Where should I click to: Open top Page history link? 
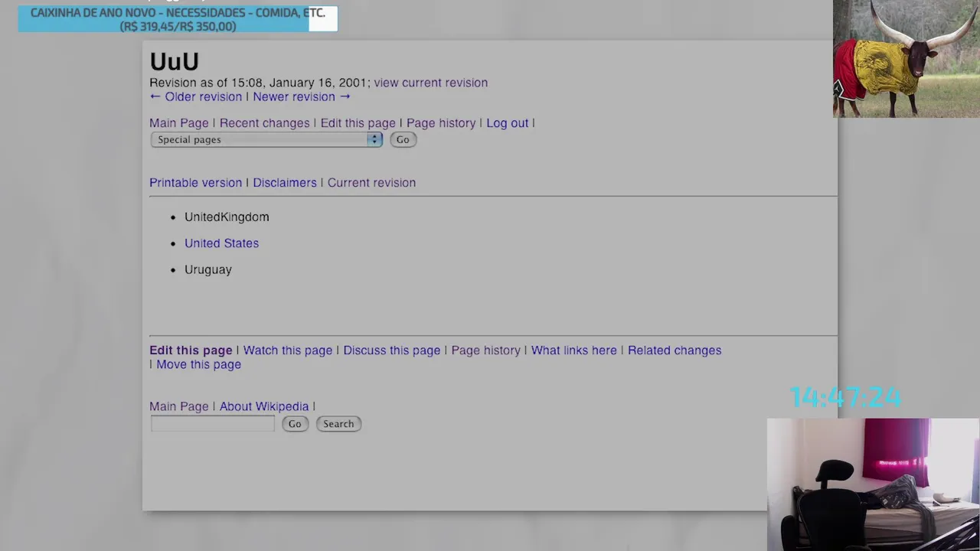[x=440, y=122]
